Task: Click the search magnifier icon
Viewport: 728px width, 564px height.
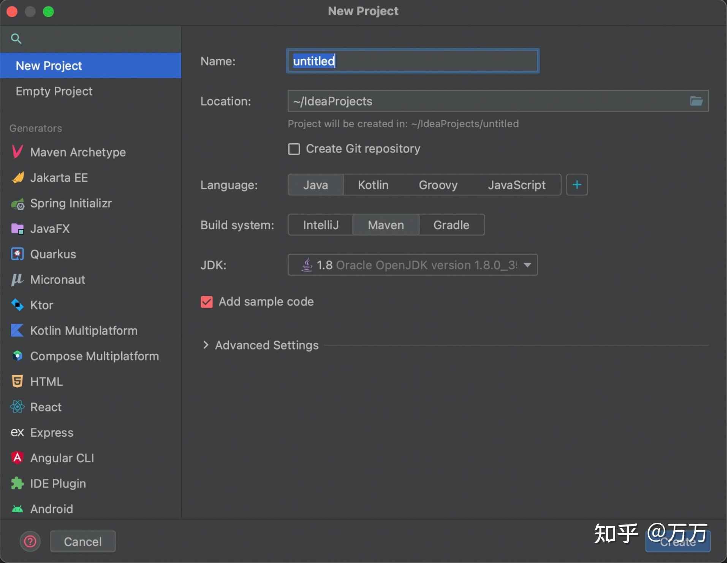Action: 16,38
